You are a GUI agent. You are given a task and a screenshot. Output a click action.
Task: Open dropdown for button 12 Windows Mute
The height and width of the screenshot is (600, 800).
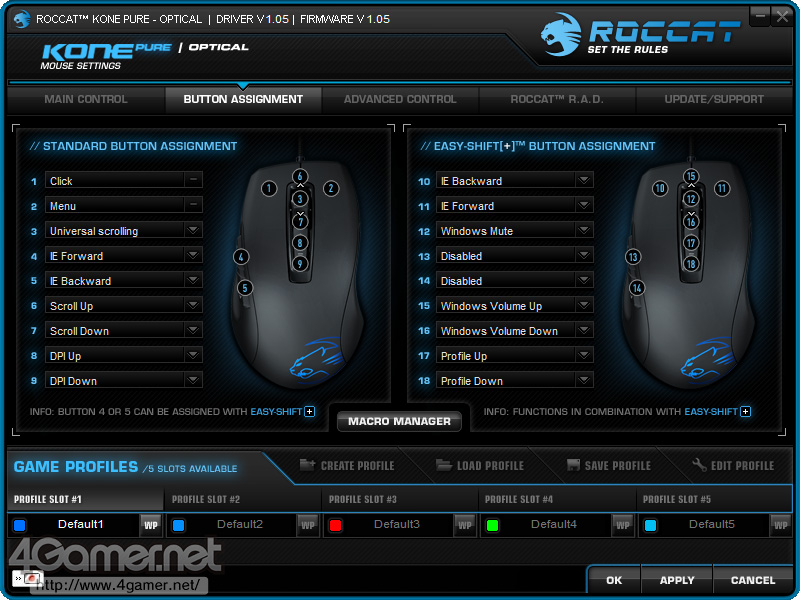click(x=584, y=230)
